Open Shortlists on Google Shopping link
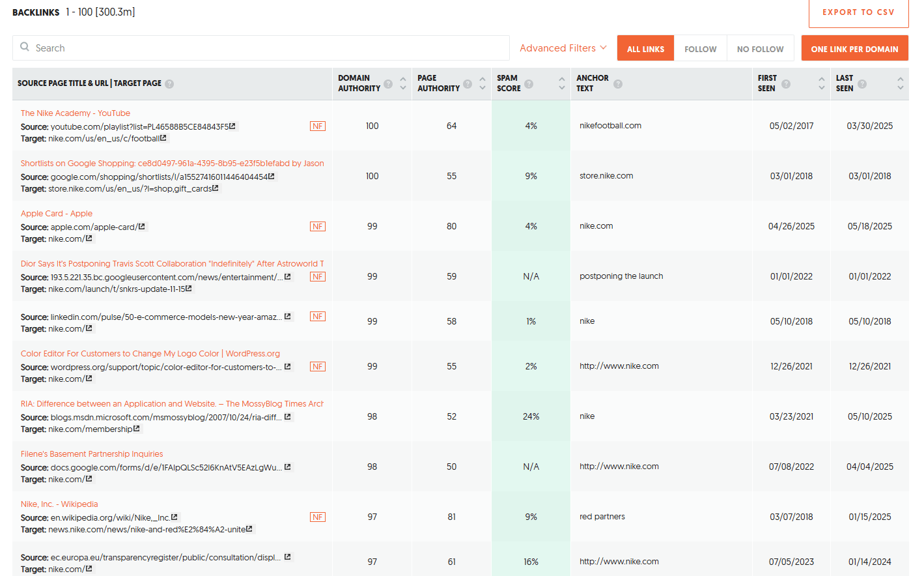 click(173, 164)
